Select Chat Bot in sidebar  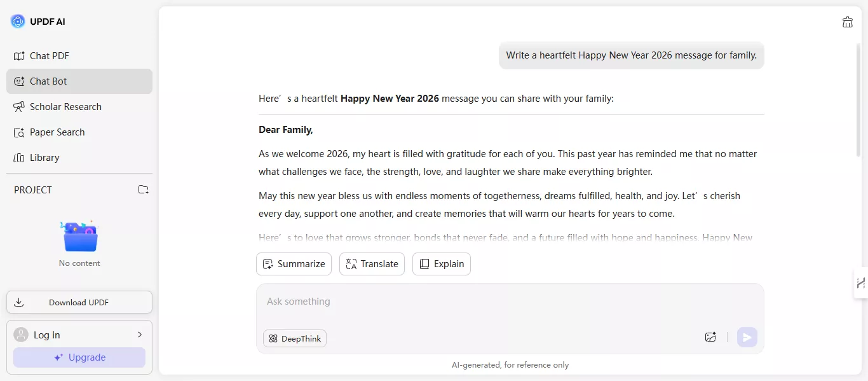(48, 81)
